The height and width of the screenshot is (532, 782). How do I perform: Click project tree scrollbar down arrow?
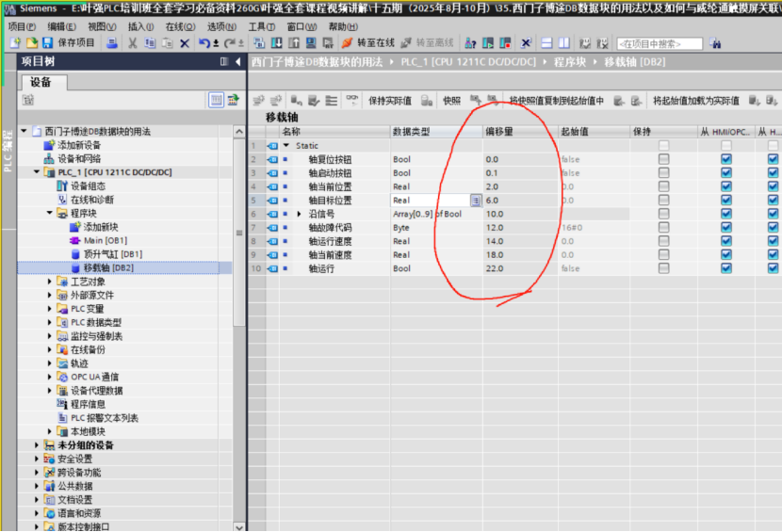239,526
